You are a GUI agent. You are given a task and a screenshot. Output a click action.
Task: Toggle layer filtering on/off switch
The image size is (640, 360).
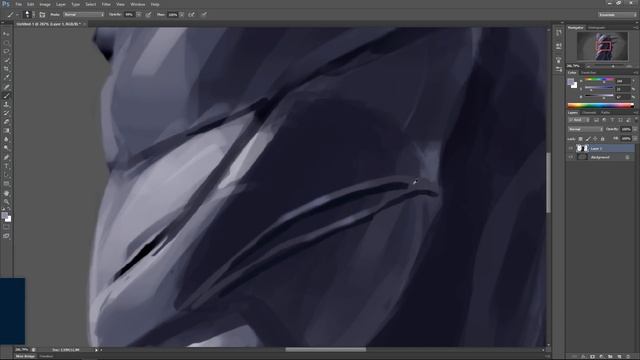point(636,120)
